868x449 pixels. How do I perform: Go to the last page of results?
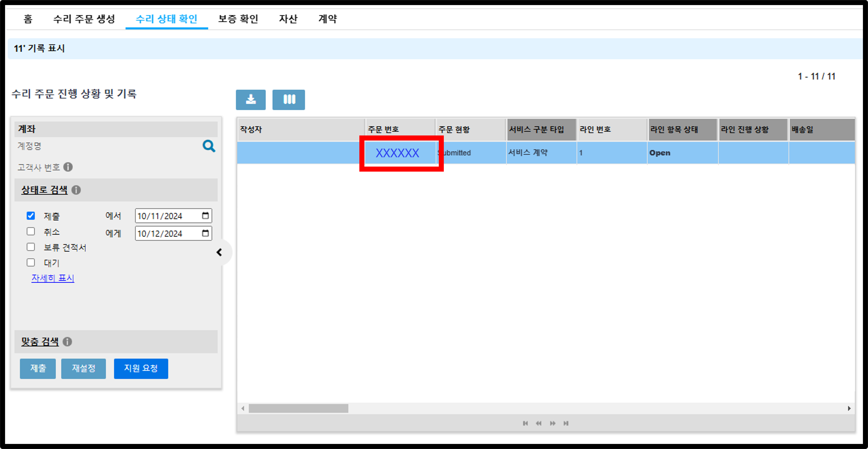566,423
